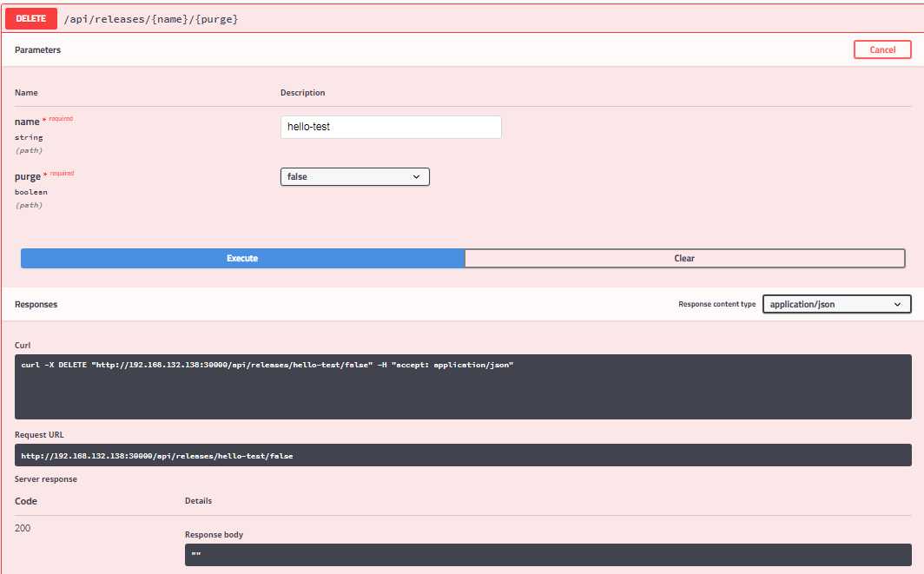
Task: Click the Response body label
Action: pos(214,535)
